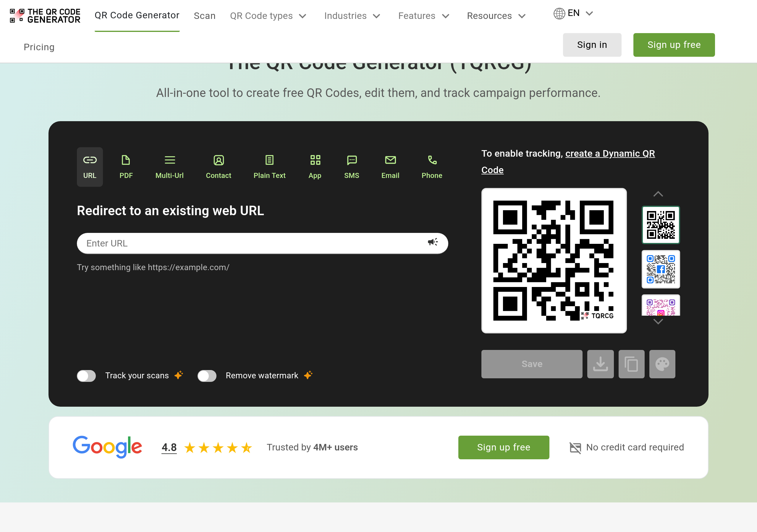Open the Resources dropdown menu
Image resolution: width=757 pixels, height=532 pixels.
click(496, 16)
